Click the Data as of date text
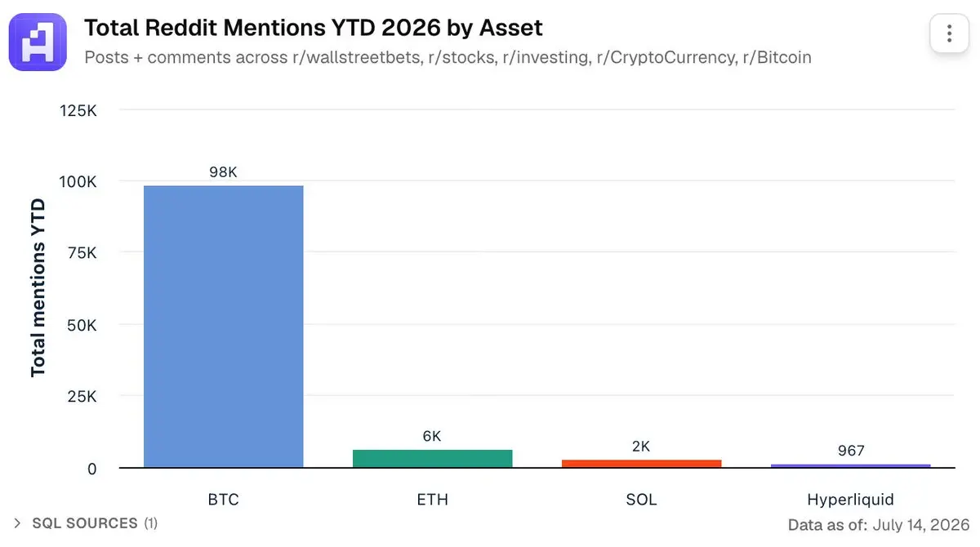This screenshot has height=547, width=980. [878, 524]
